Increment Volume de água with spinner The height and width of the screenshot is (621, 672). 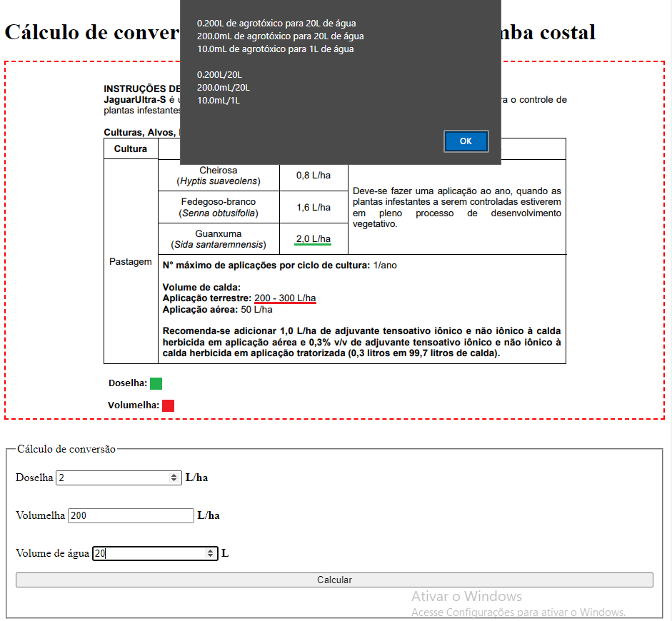click(210, 551)
